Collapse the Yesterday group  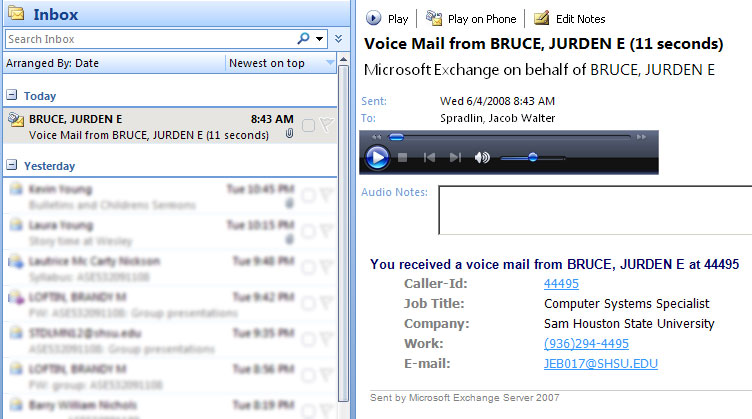11,166
